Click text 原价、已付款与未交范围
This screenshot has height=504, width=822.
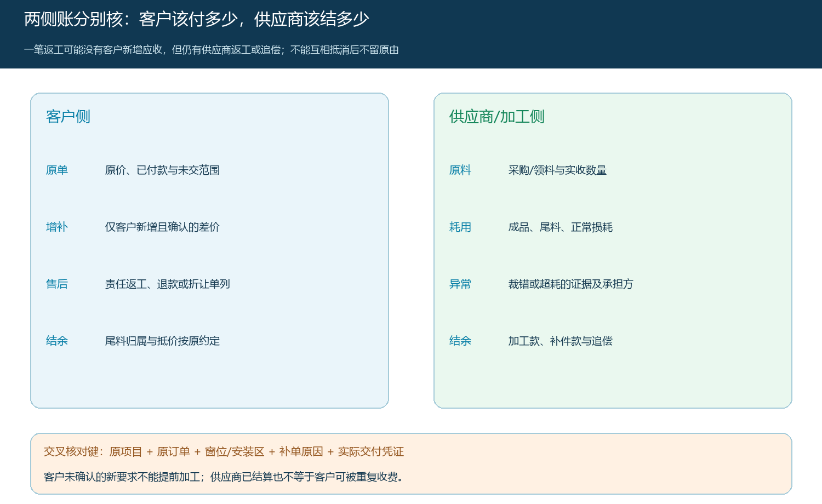pos(162,170)
